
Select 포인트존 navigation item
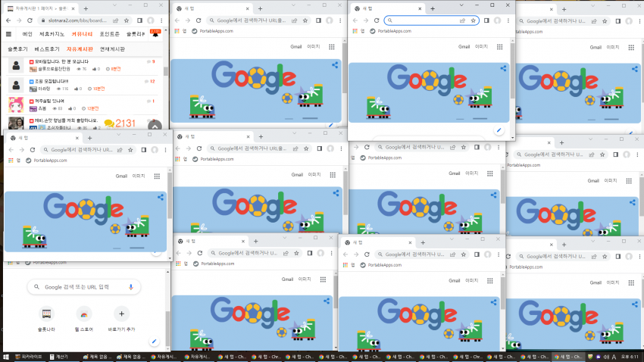(x=109, y=34)
